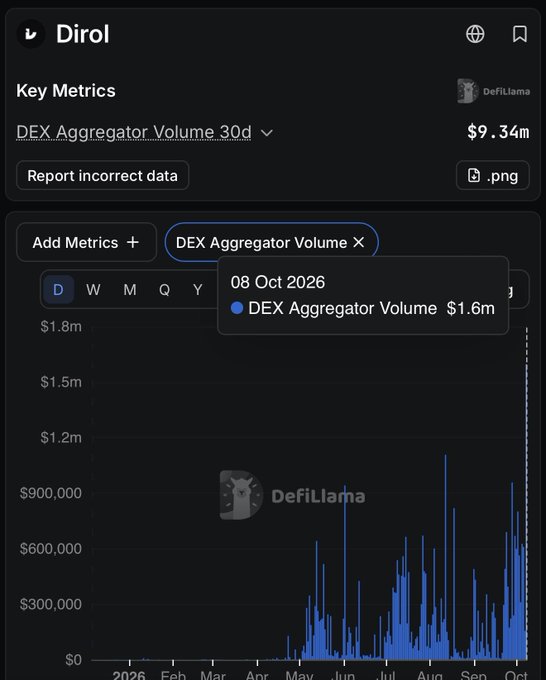Click the tall June volume spike bar
This screenshot has width=546, height=680.
point(345,572)
